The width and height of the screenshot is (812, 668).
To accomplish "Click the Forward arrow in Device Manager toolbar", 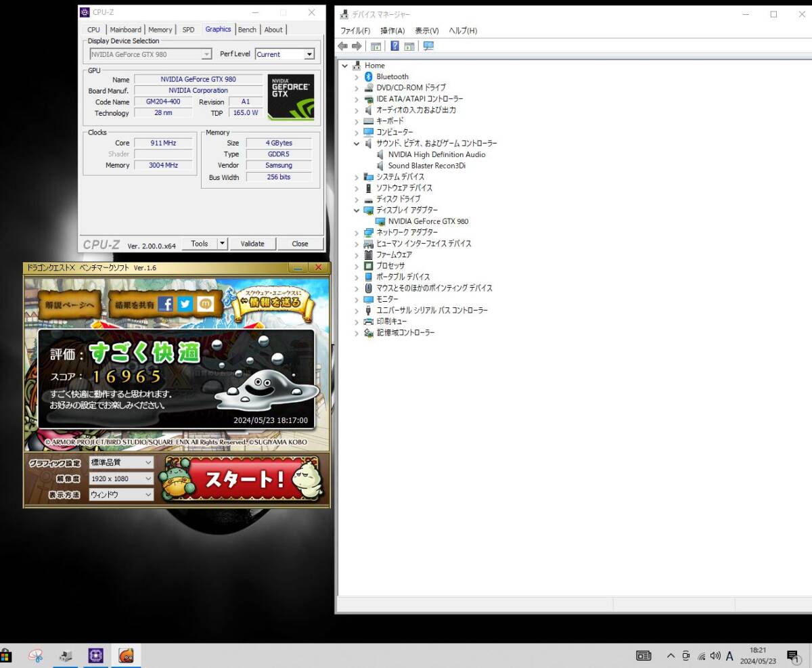I will coord(356,46).
